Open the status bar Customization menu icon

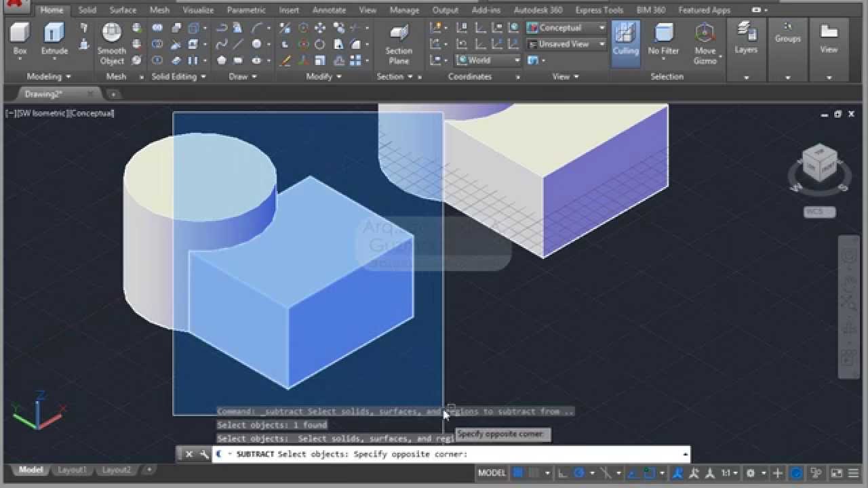855,472
